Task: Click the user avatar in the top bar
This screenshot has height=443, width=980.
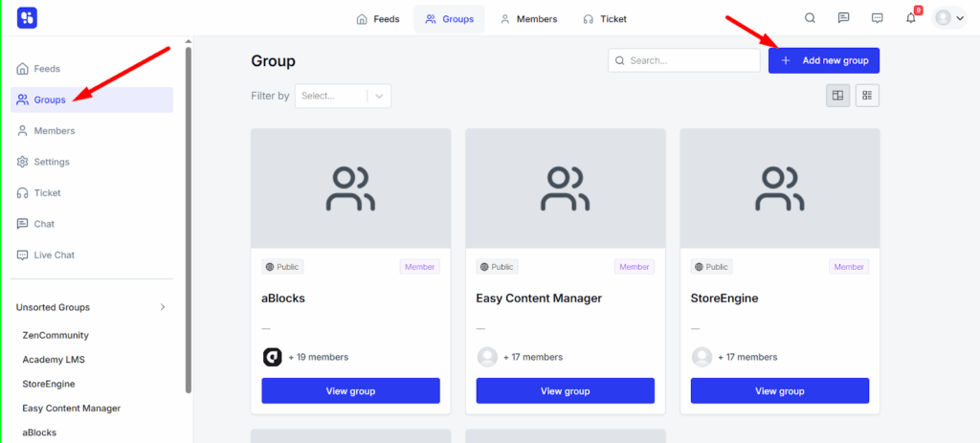Action: pyautogui.click(x=943, y=18)
